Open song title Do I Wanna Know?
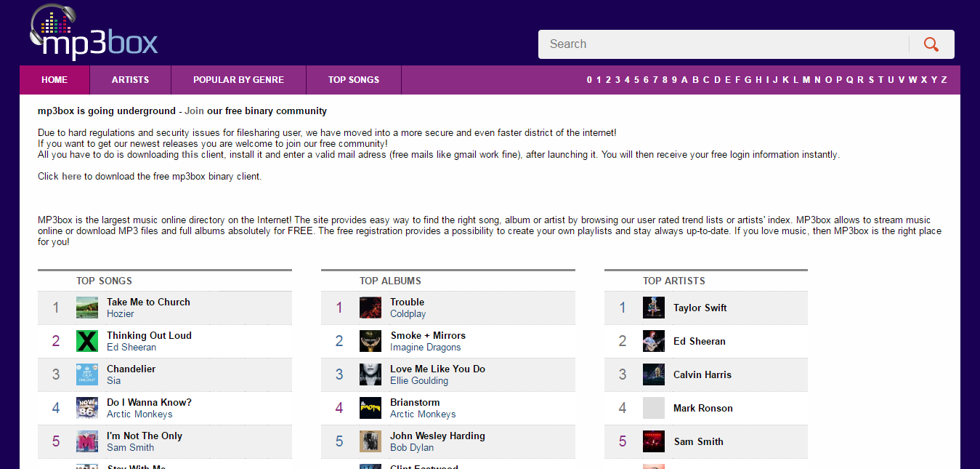This screenshot has height=469, width=980. coord(149,402)
